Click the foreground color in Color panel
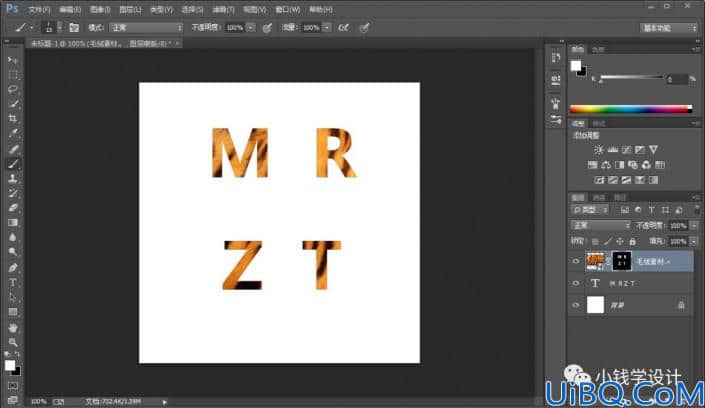The height and width of the screenshot is (408, 705). point(576,66)
